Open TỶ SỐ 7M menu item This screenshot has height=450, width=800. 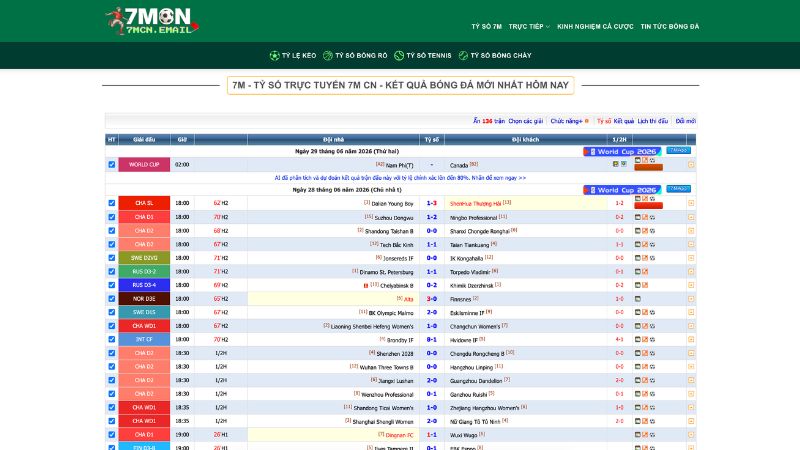click(x=486, y=27)
